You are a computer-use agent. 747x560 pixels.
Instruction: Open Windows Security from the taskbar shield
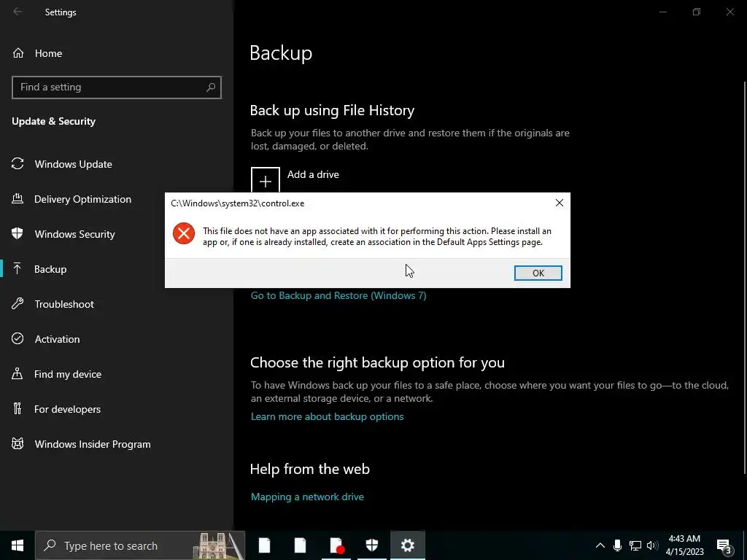[371, 545]
